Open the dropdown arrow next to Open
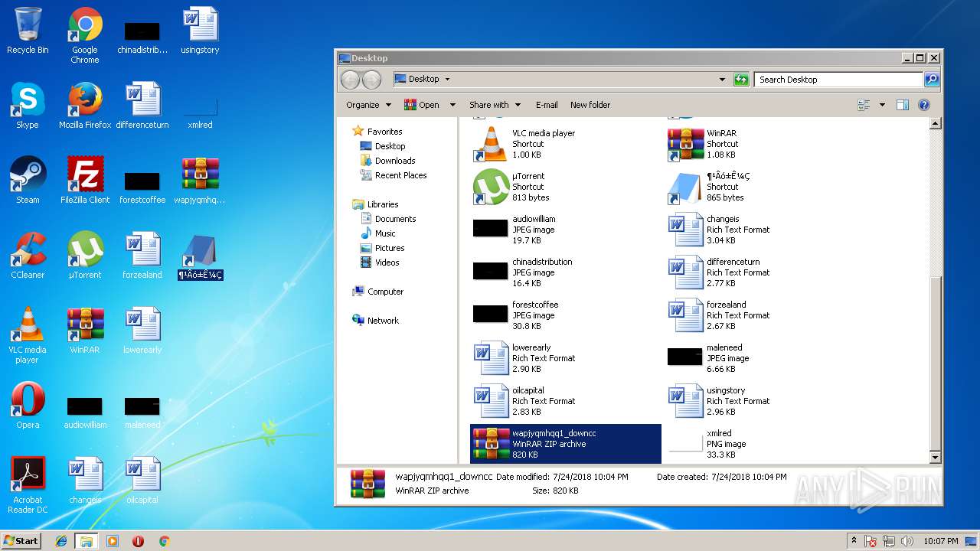Screen dimensions: 980x551 coord(452,105)
